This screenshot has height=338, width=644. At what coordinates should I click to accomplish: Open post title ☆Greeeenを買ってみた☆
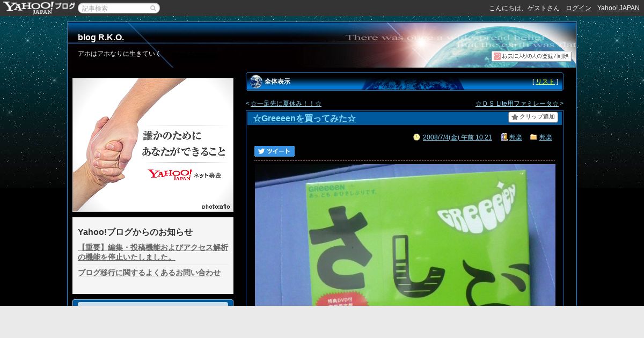click(x=304, y=119)
